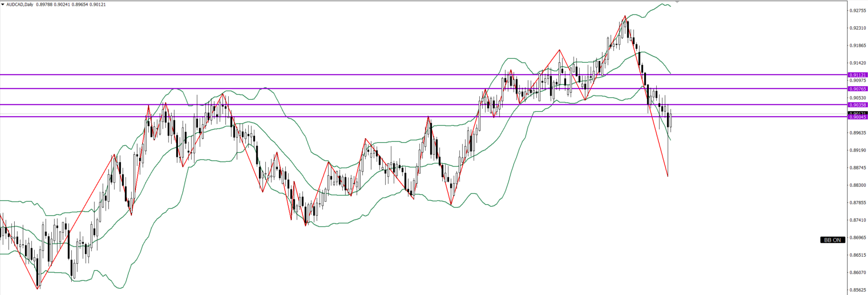Screen dimensions: 868x295
Task: Click the 0.92755 label on price axis
Action: tap(857, 10)
